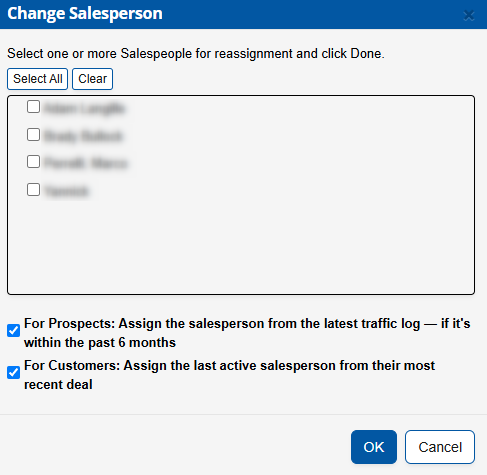Click the For Prospects option label text
Screen dimensions: 487x475
[x=247, y=333]
